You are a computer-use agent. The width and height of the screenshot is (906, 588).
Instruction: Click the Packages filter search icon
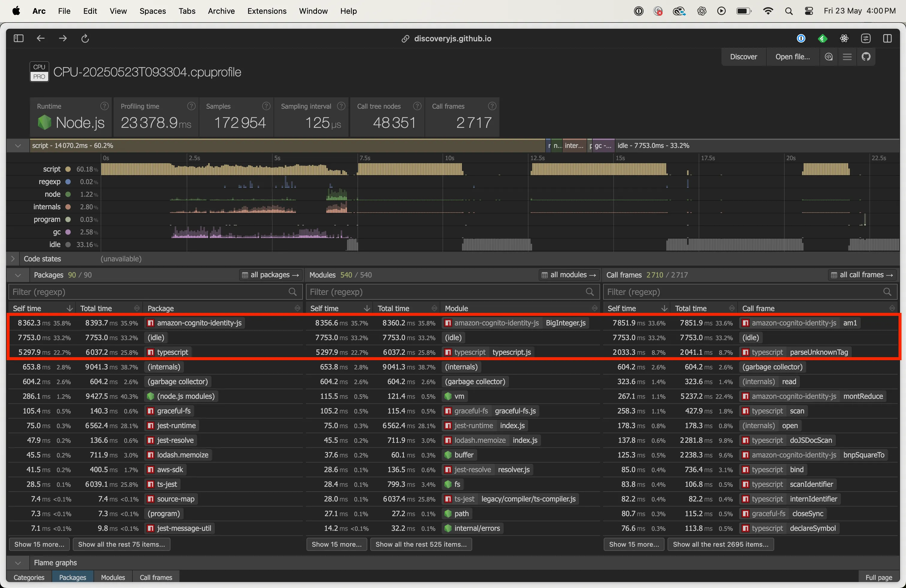point(292,292)
